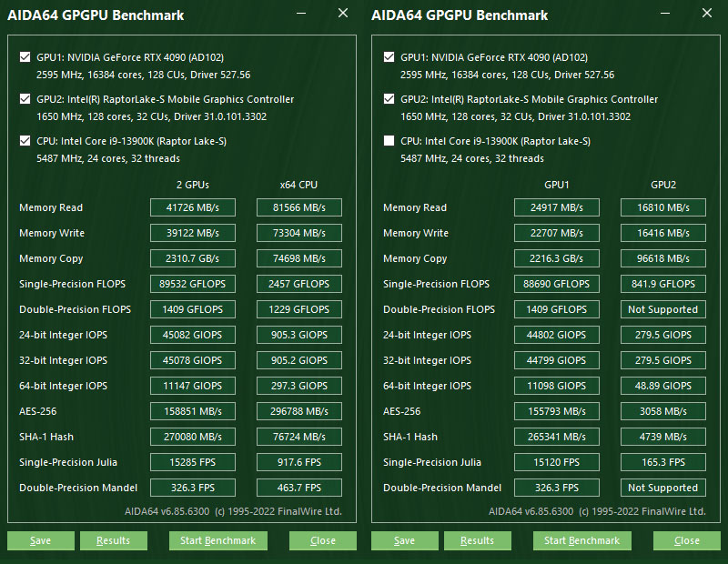Viewport: 728px width, 564px height.
Task: Toggle GPU1 RTX 4090 checkbox in right window
Action: pyautogui.click(x=389, y=57)
